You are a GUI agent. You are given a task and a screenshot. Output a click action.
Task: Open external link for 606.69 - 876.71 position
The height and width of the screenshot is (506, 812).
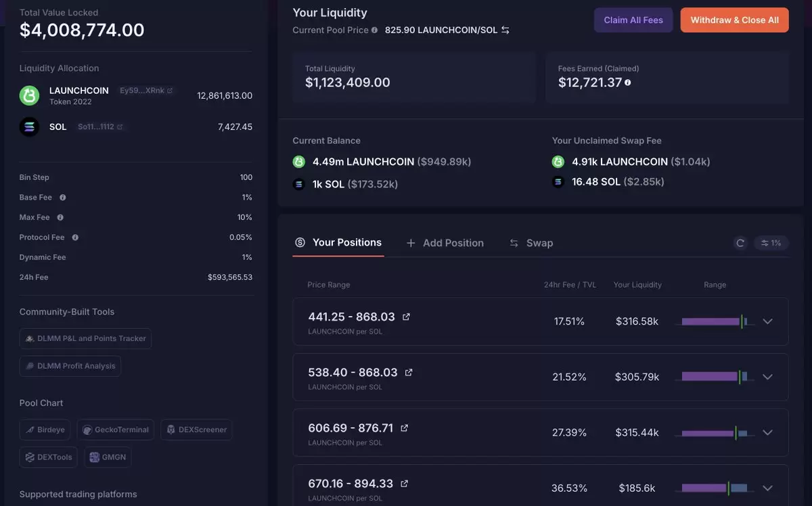click(405, 428)
